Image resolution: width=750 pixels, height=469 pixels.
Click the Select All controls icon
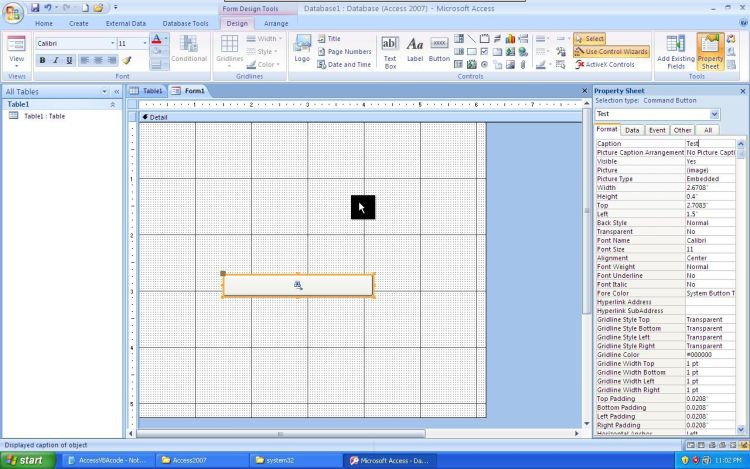point(561,64)
